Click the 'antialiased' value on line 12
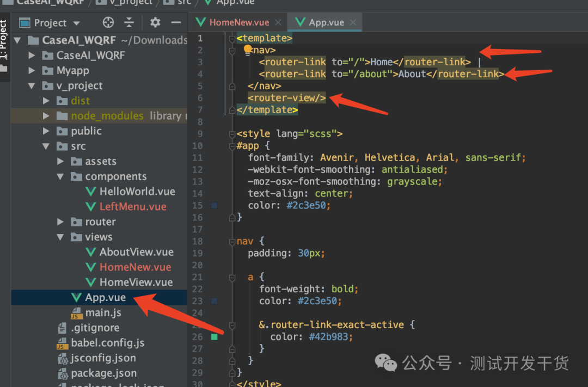This screenshot has width=588, height=387. tap(412, 169)
